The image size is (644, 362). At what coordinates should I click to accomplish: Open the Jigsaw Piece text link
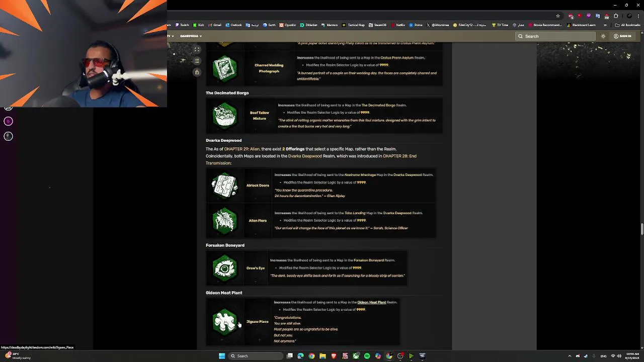click(258, 322)
